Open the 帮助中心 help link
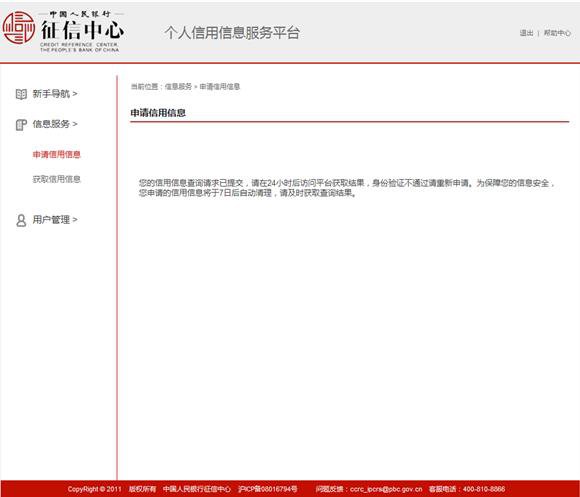This screenshot has width=580, height=497. [557, 33]
